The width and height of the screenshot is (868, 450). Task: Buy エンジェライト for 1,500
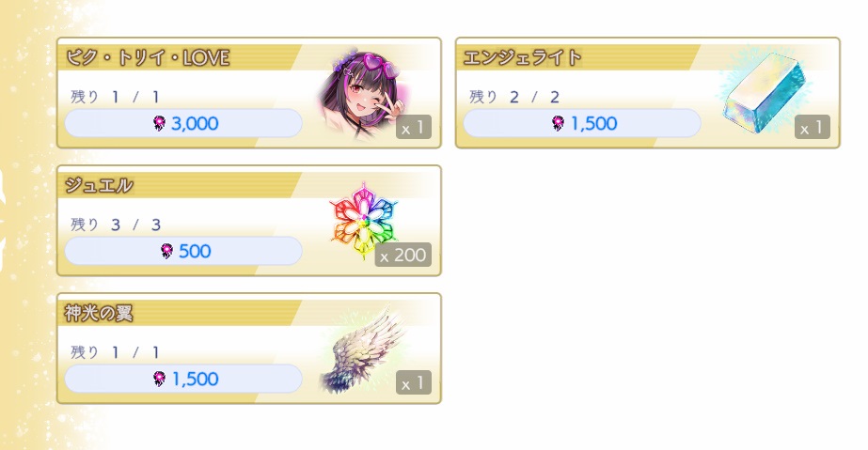[x=582, y=123]
